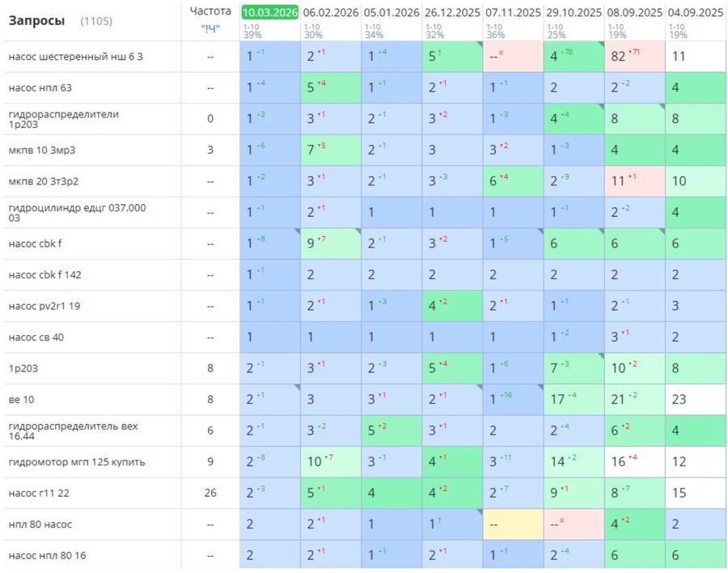Open query "гидромотор мгп 125 купить"
The image size is (728, 573).
click(77, 462)
